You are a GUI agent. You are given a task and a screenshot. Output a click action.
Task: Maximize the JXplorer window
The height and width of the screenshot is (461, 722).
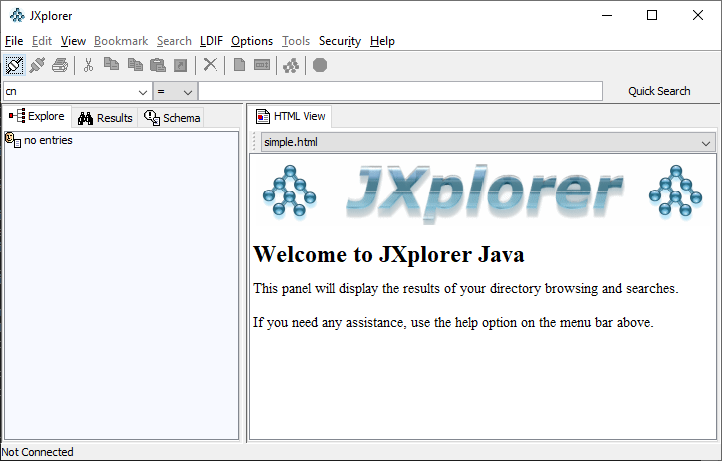652,15
